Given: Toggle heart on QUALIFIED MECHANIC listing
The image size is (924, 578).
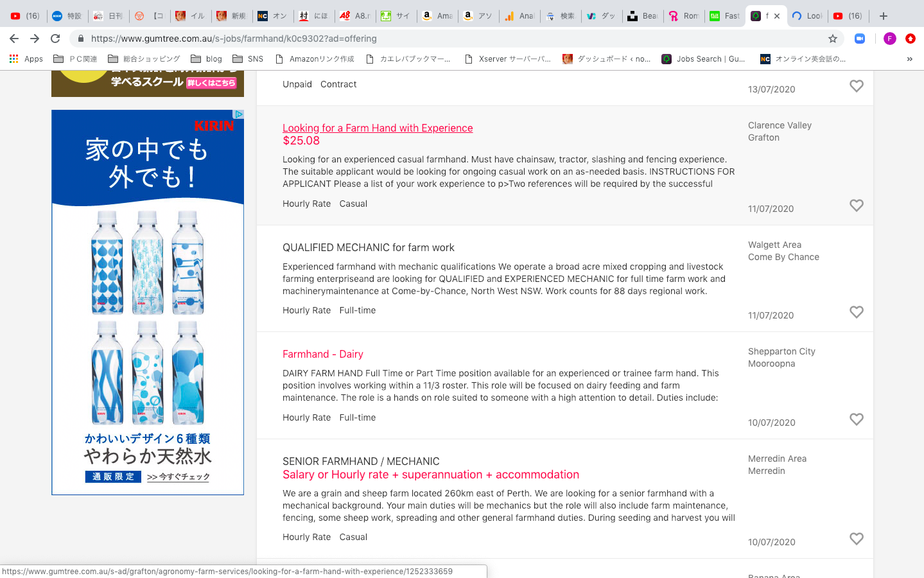Looking at the screenshot, I should pyautogui.click(x=856, y=312).
